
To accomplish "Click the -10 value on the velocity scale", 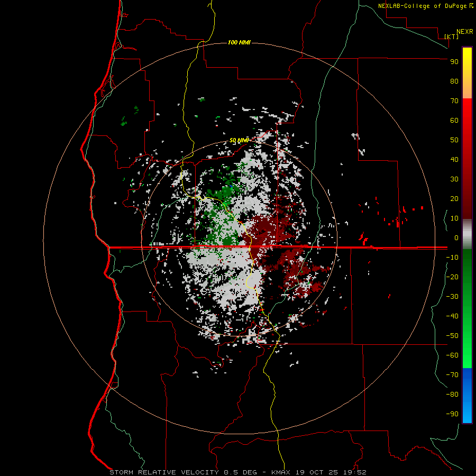I will click(452, 258).
